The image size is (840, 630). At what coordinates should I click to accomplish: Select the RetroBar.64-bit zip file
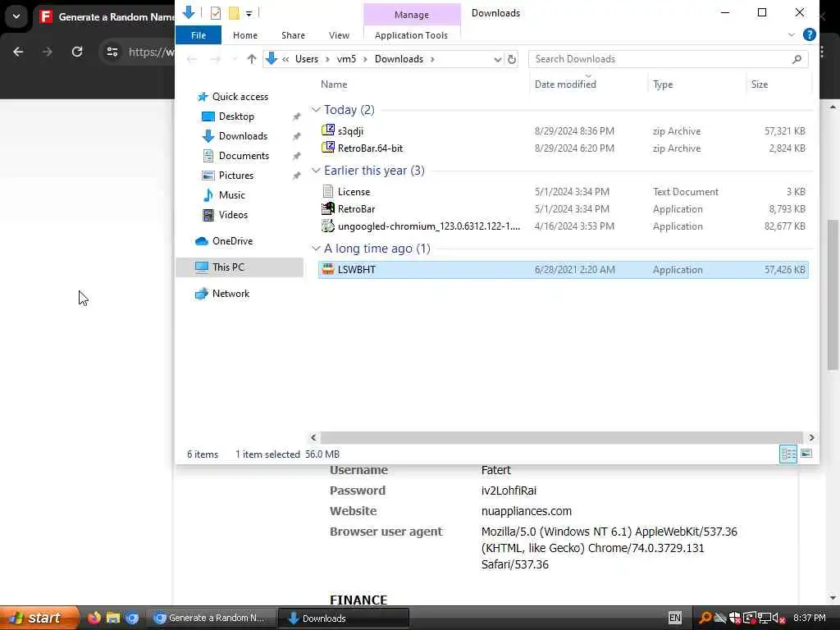(x=370, y=148)
